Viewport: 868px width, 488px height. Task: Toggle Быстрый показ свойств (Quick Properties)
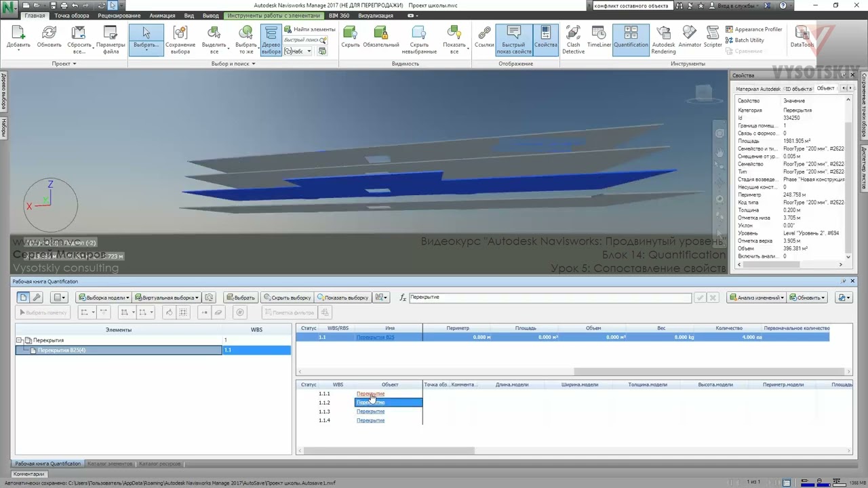(x=513, y=41)
